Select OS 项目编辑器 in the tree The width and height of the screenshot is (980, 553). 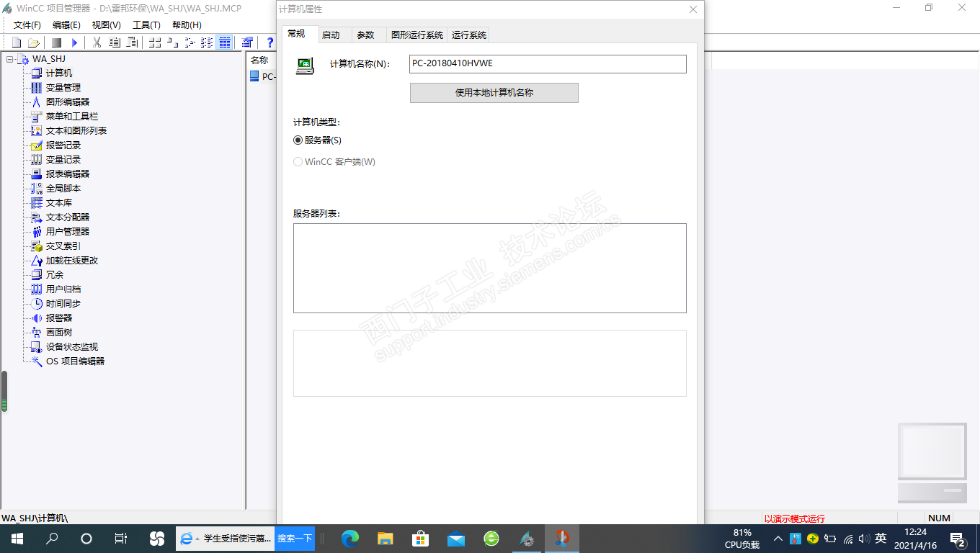pos(75,361)
